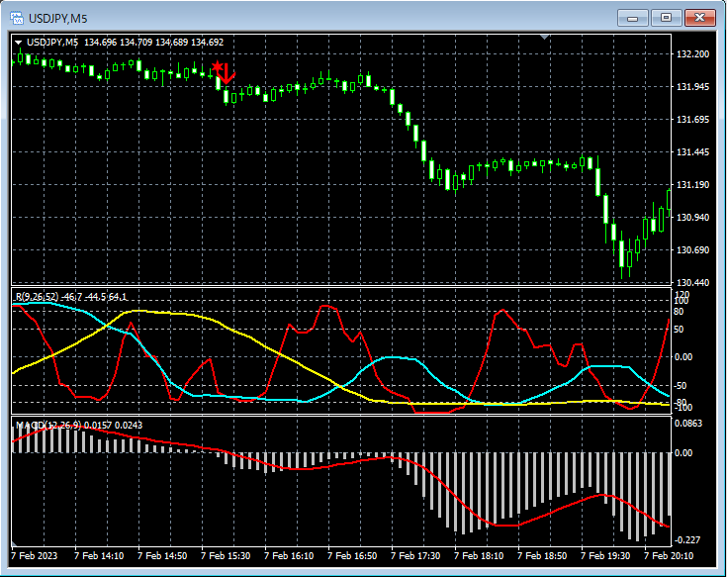Click the red down arrow sell signal
Viewport: 728px width, 577px height.
click(227, 73)
